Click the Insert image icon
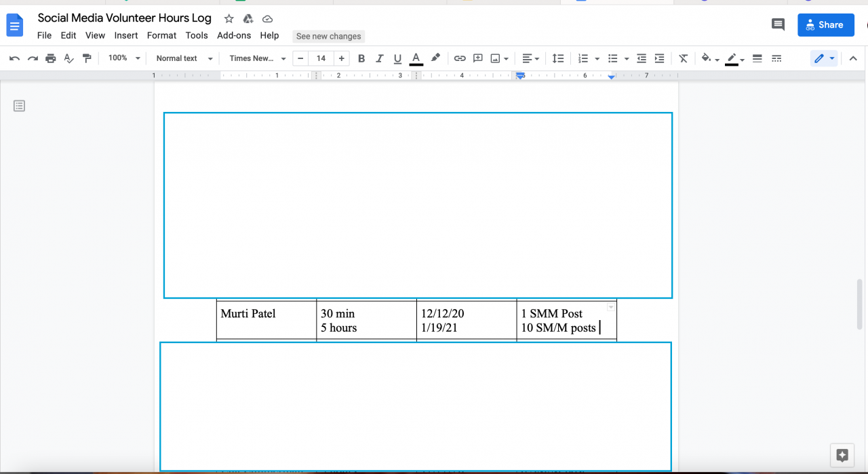Image resolution: width=868 pixels, height=474 pixels. pyautogui.click(x=496, y=58)
